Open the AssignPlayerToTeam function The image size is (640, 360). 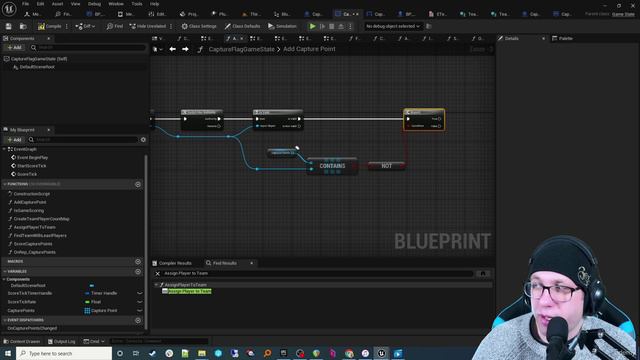point(34,227)
